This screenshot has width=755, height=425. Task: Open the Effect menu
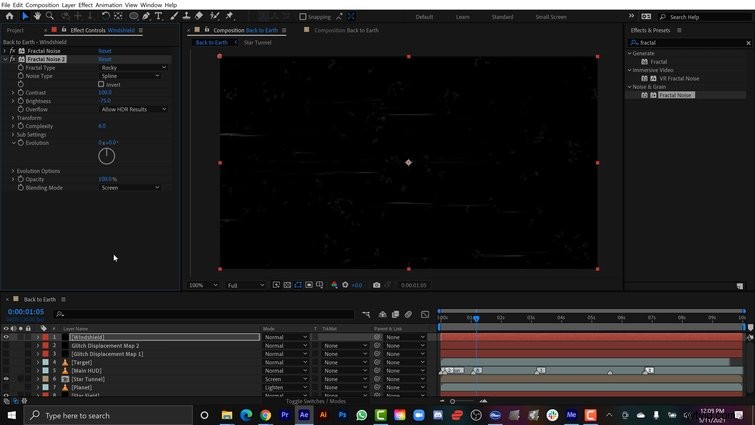[x=85, y=5]
